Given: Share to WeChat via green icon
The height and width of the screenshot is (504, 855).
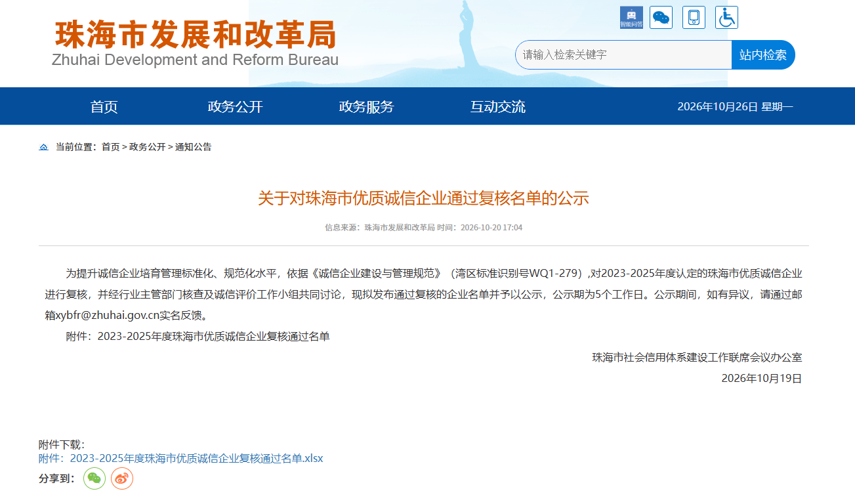Looking at the screenshot, I should pyautogui.click(x=94, y=478).
